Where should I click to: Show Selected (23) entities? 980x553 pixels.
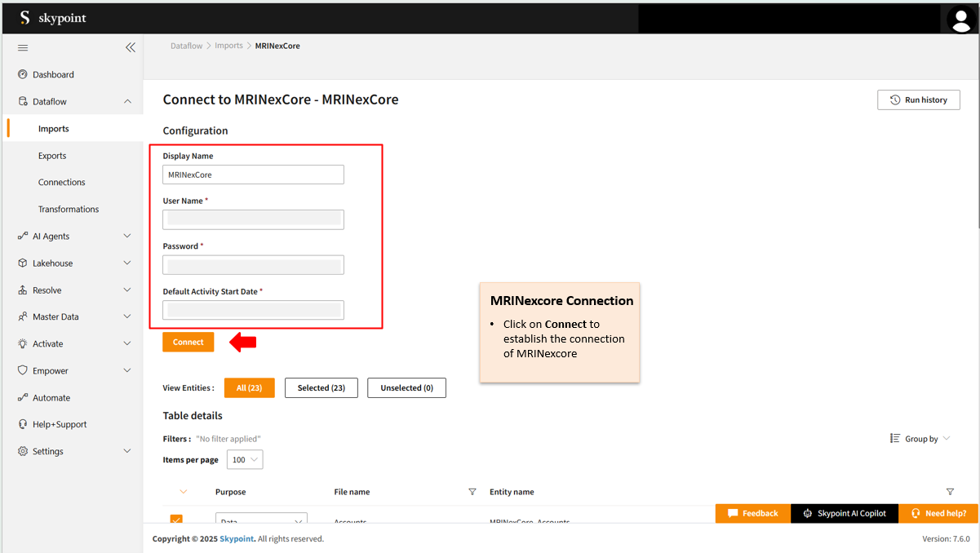[x=321, y=388]
